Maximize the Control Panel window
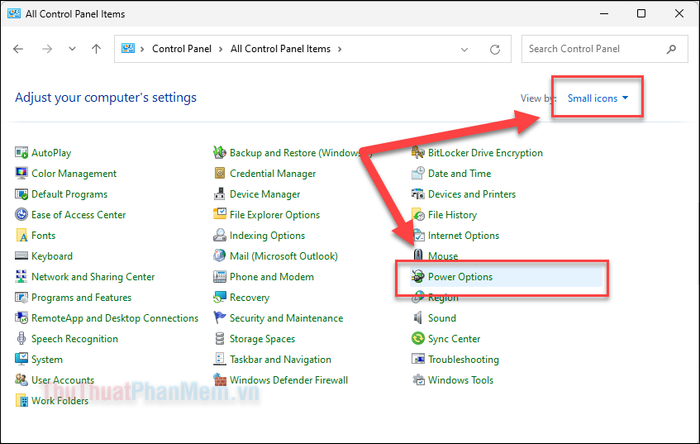The image size is (700, 444). tap(641, 13)
